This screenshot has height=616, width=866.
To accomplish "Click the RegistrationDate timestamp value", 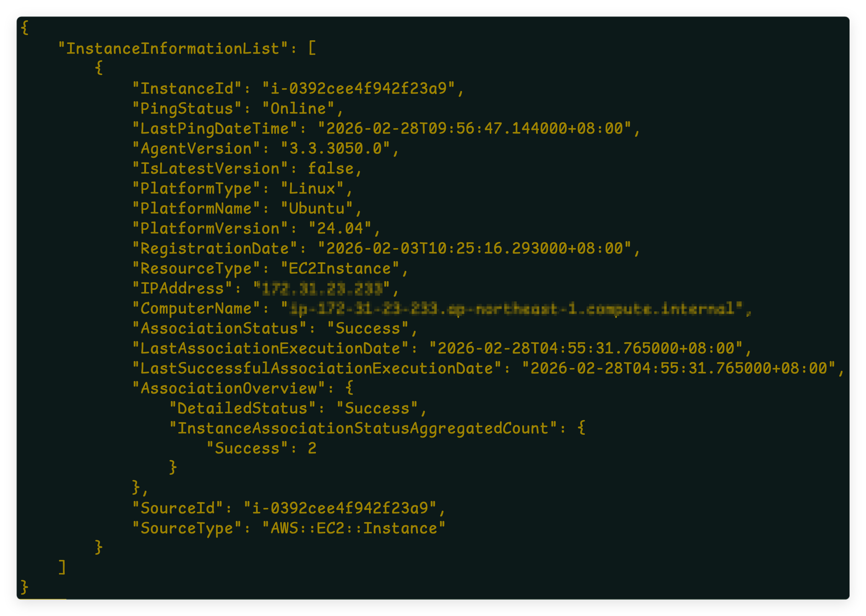I will click(474, 248).
